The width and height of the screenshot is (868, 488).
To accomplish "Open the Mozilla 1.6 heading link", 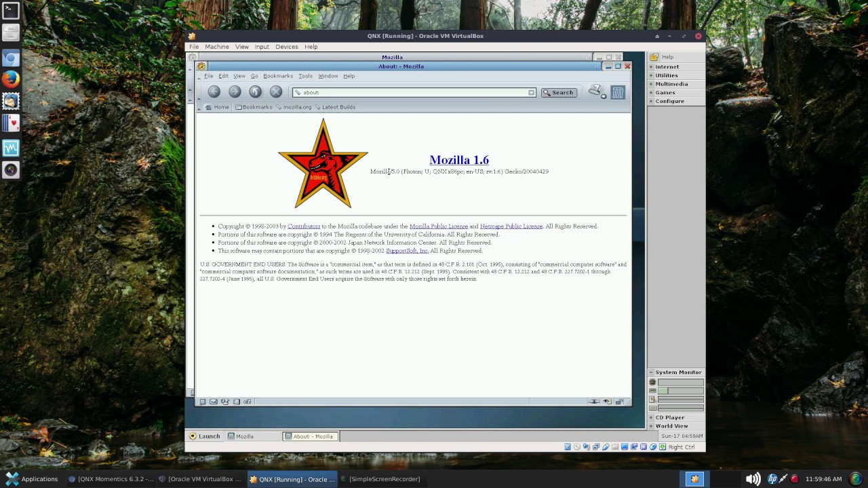I will click(x=459, y=160).
